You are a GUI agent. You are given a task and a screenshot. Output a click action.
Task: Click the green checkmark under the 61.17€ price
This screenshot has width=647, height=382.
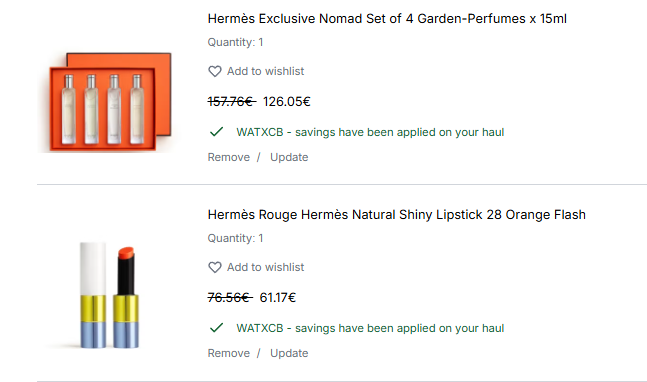tap(216, 328)
